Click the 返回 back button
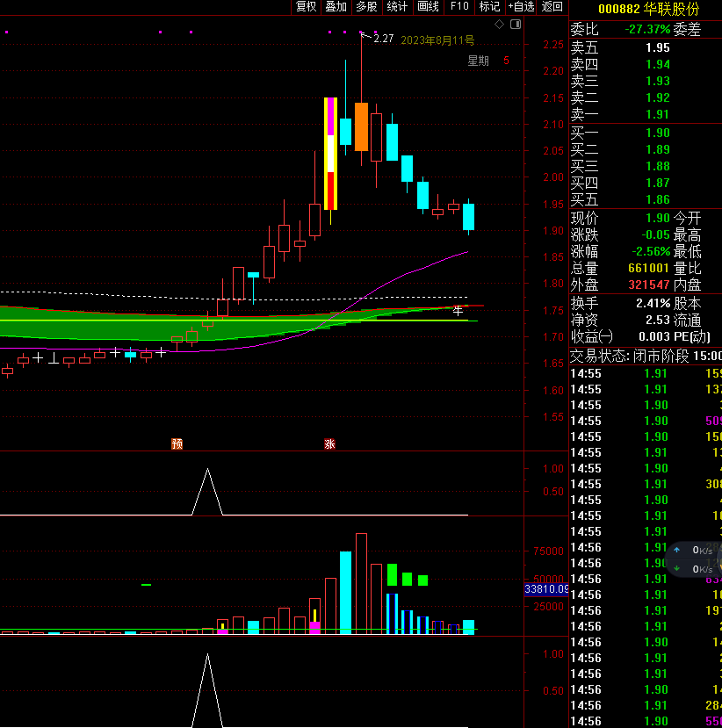 pyautogui.click(x=552, y=6)
